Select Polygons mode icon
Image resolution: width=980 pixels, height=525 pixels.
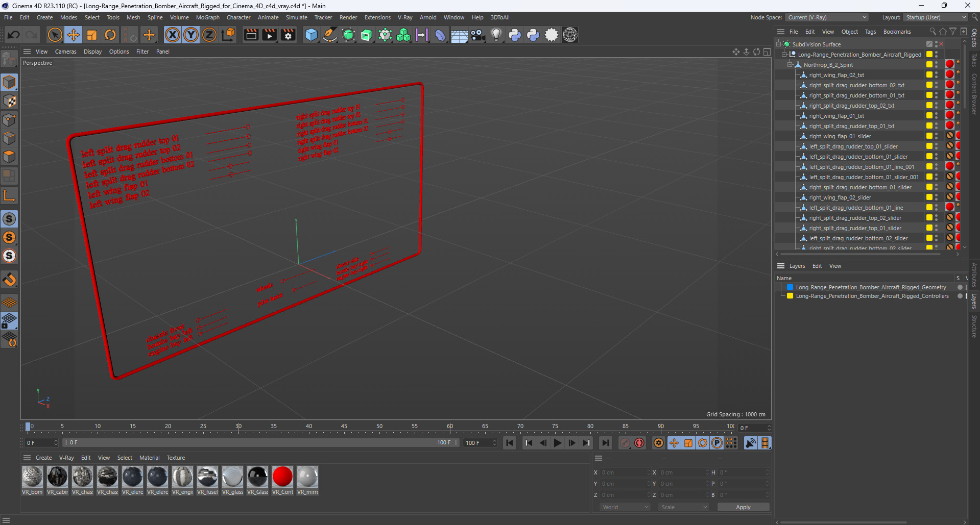[x=9, y=157]
